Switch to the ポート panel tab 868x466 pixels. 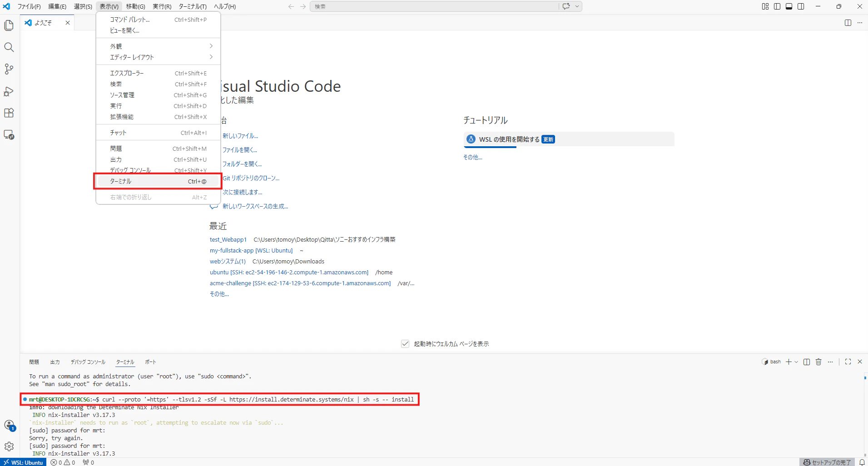pyautogui.click(x=150, y=362)
